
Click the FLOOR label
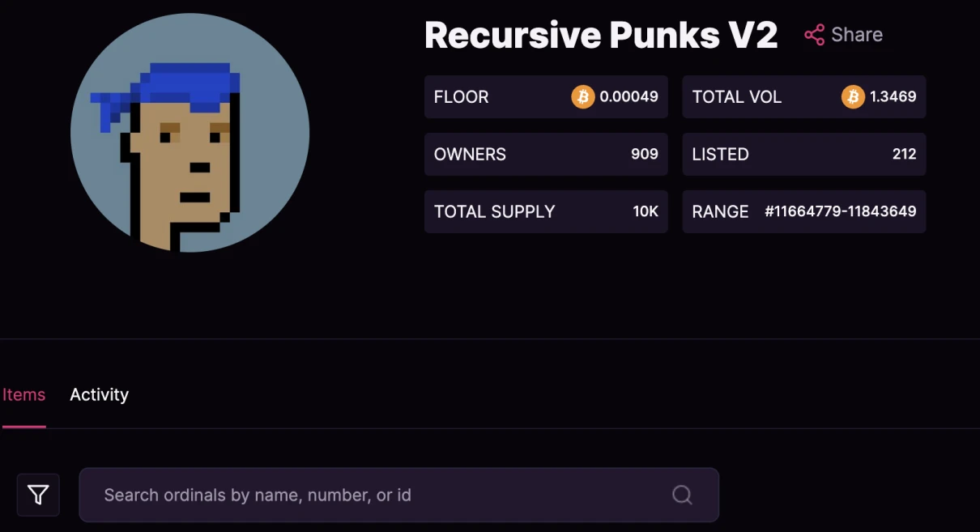tap(461, 97)
